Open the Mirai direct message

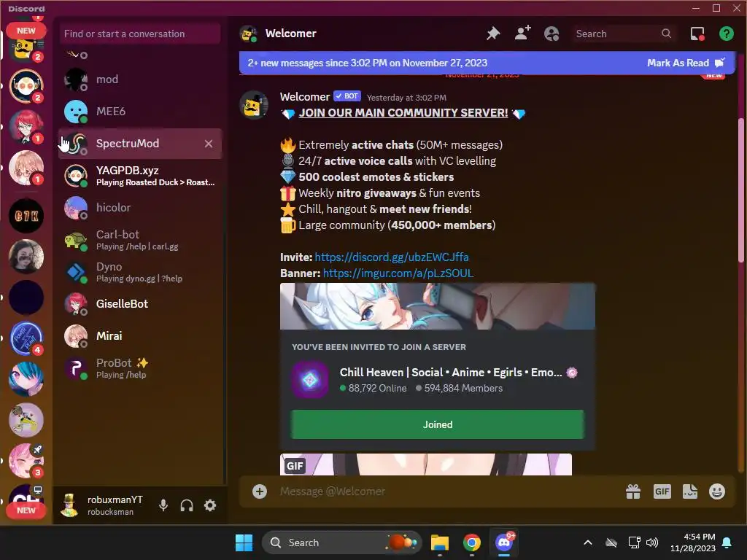coord(140,336)
